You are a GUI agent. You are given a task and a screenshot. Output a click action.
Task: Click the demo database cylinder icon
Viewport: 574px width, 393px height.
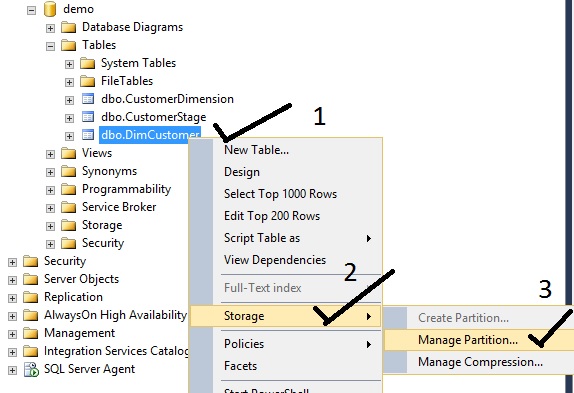(50, 9)
